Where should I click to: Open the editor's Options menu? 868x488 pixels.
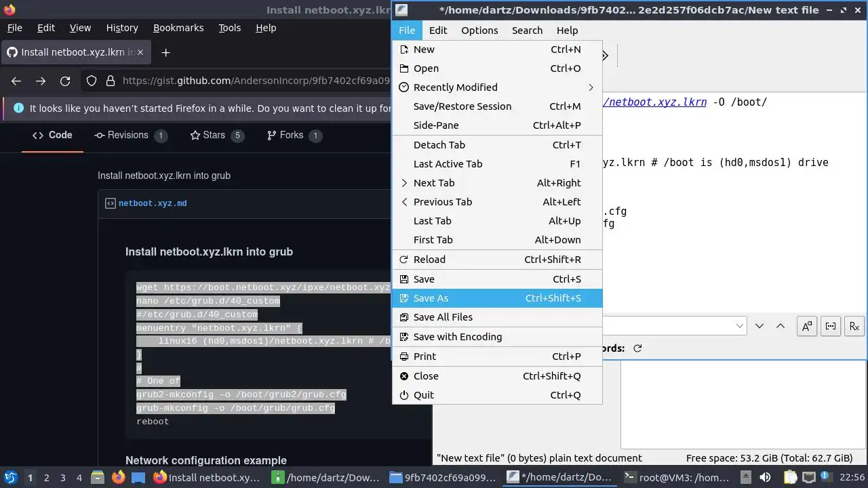tap(479, 30)
